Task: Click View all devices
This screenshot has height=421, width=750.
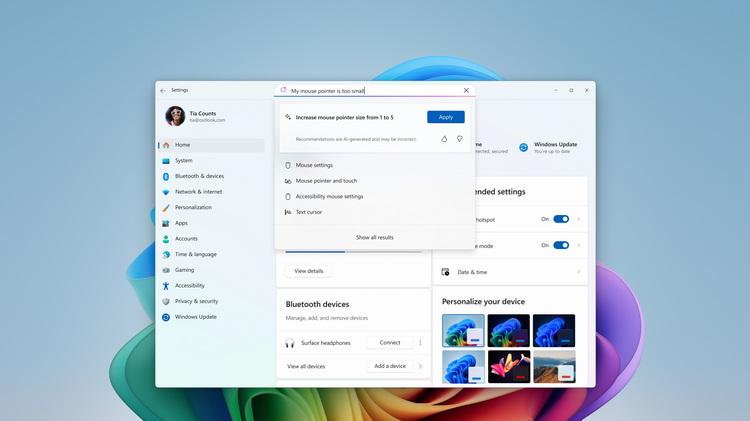Action: (x=306, y=366)
